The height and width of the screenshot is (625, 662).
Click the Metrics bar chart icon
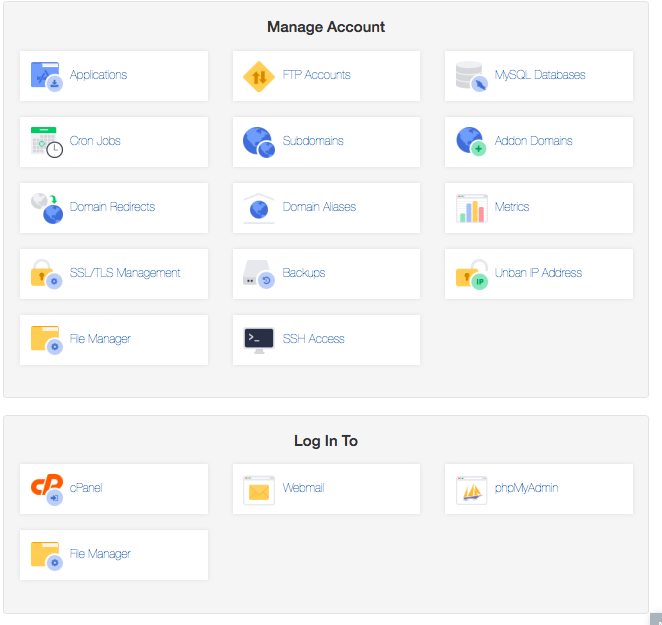point(471,208)
